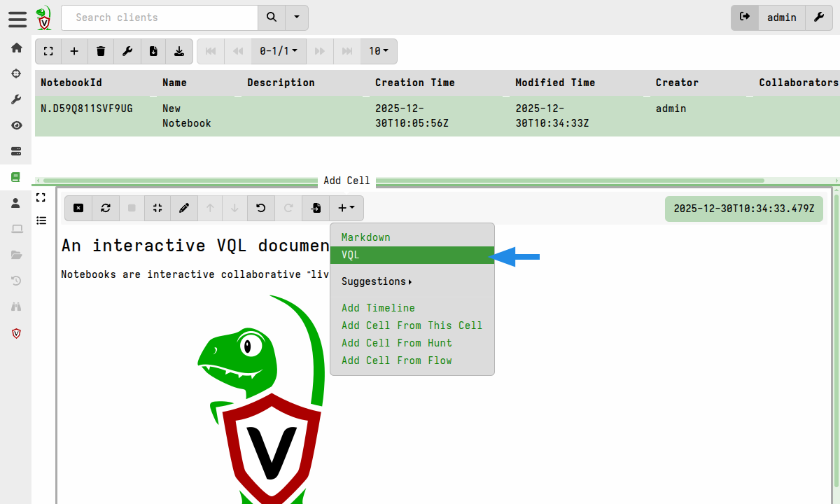Open the eye icon in the sidebar
840x504 pixels.
[x=16, y=125]
